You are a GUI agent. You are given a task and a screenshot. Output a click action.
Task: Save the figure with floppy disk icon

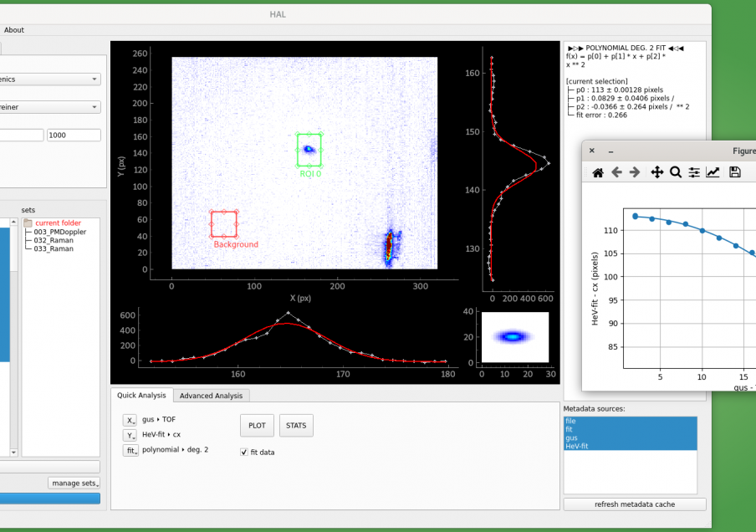pyautogui.click(x=735, y=172)
